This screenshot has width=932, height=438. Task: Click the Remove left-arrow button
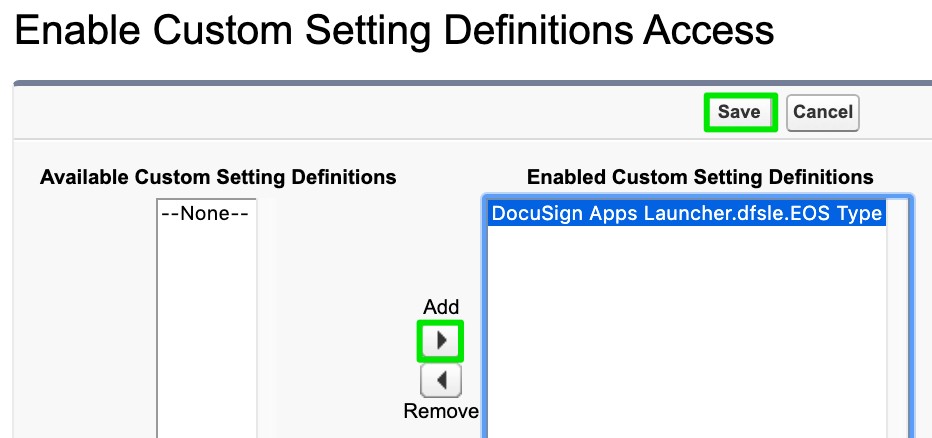[440, 380]
